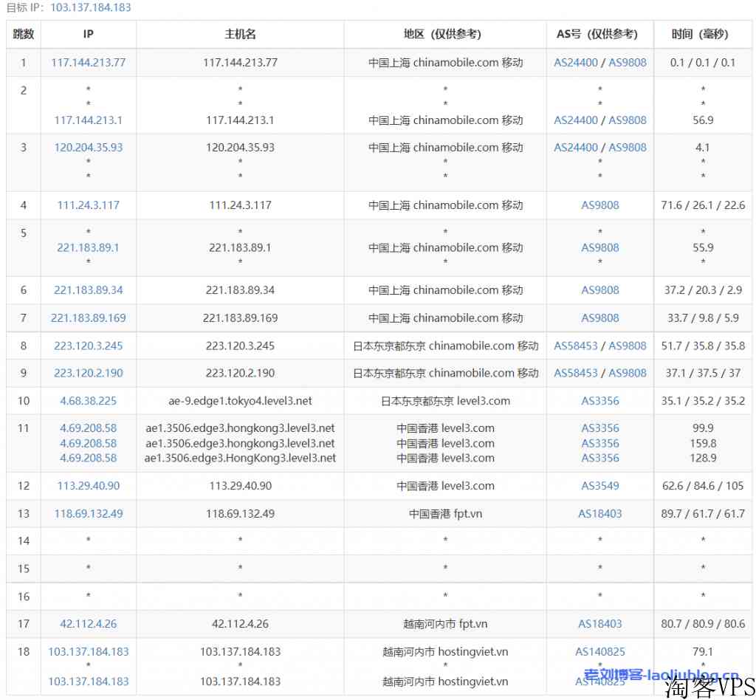Select time value 89.7 / 61.7 / 61.7
Screen dimensions: 756x700
click(703, 513)
